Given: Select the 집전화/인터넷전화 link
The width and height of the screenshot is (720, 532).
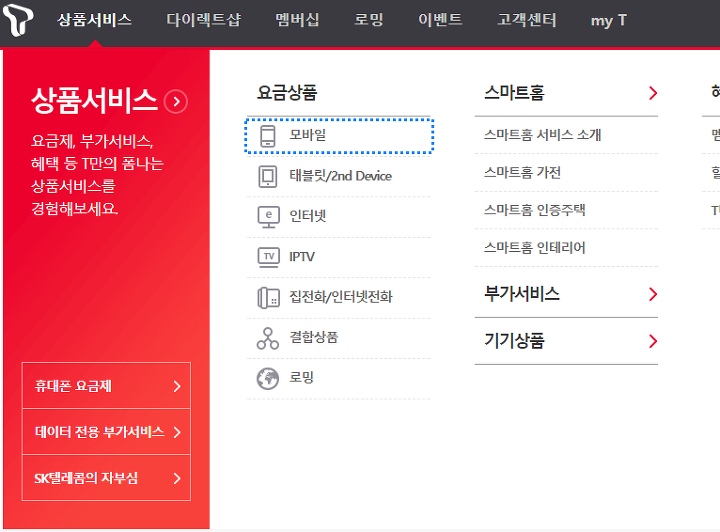Looking at the screenshot, I should click(x=339, y=297).
